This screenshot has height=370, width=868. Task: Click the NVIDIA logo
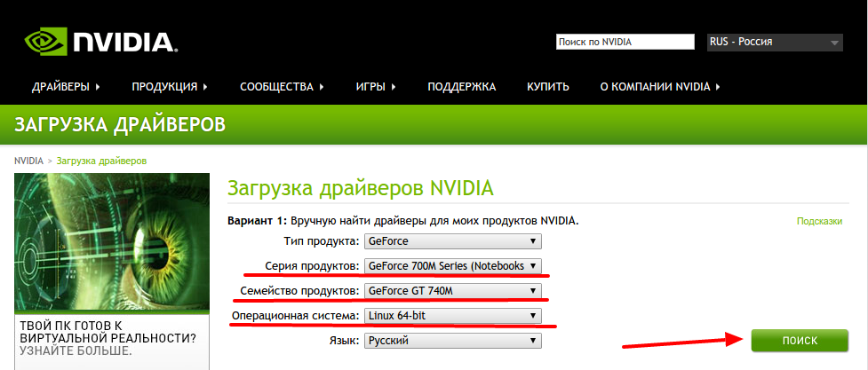tap(100, 42)
